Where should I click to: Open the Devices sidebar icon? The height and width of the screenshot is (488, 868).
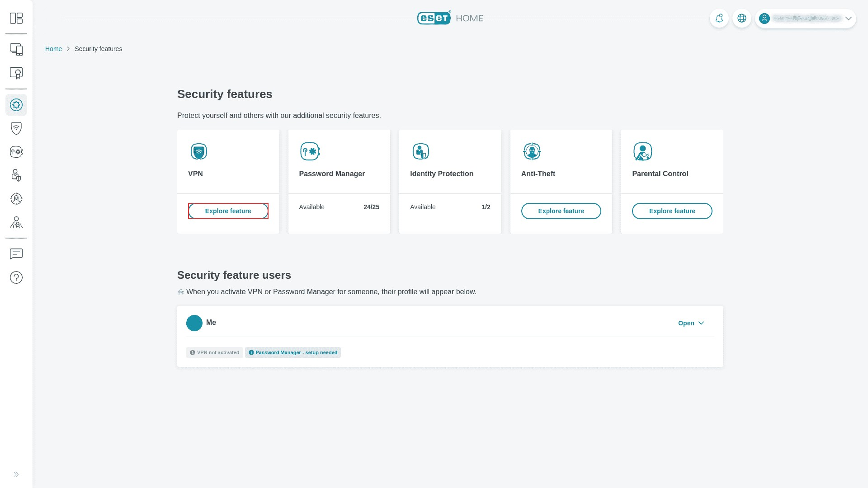click(16, 50)
